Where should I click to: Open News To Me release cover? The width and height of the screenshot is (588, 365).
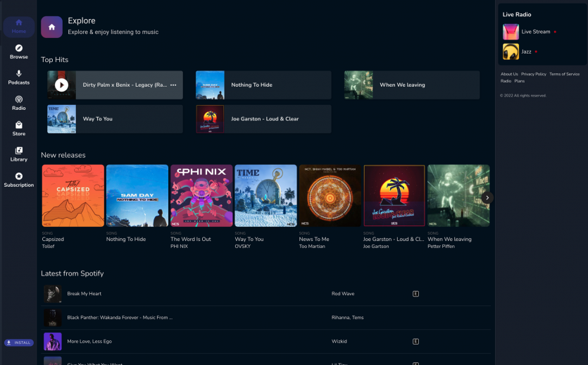pos(330,195)
